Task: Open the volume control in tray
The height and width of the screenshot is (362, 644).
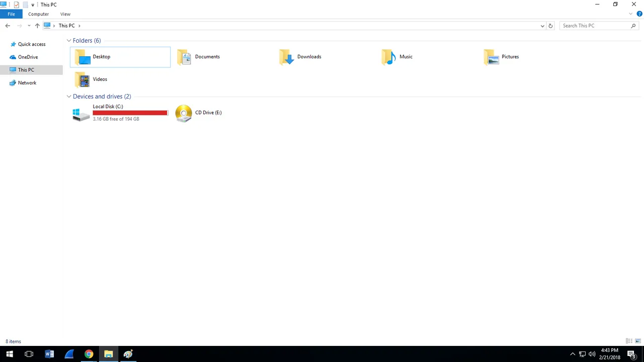Action: [x=592, y=354]
